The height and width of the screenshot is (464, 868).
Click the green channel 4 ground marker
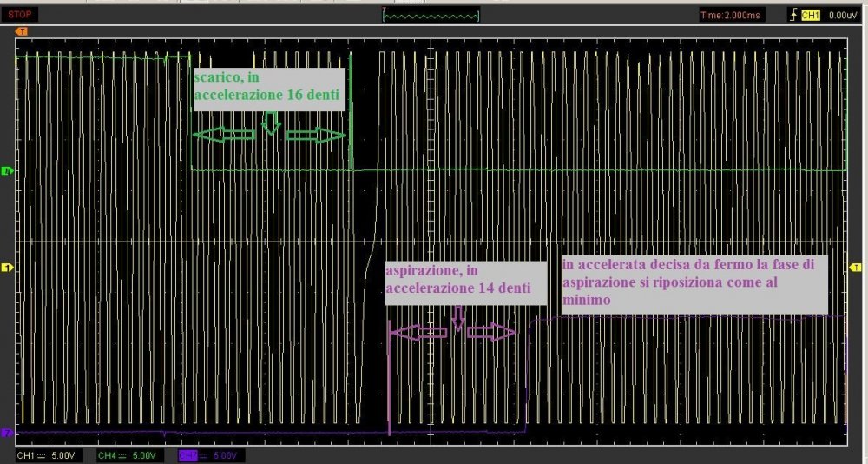click(x=8, y=170)
